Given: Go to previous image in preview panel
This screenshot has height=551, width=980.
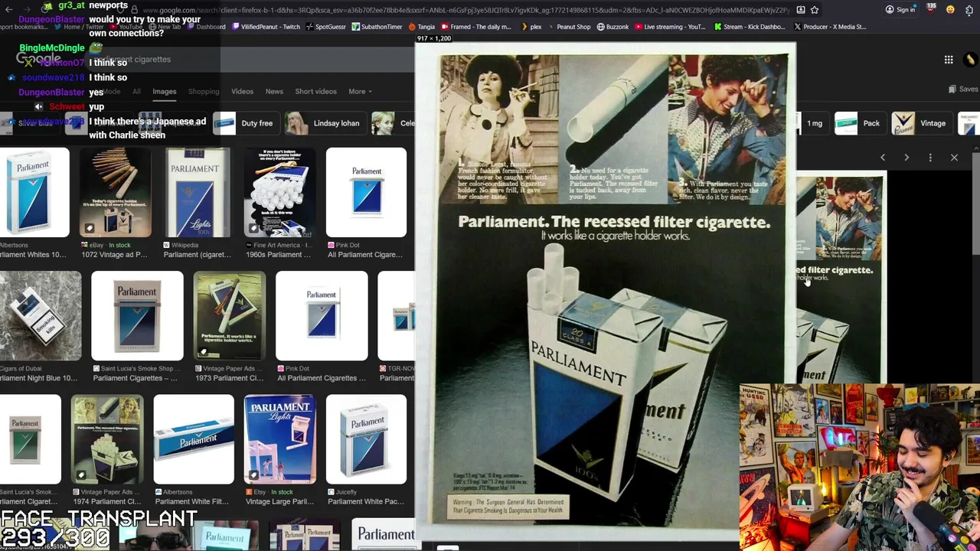Looking at the screenshot, I should [x=882, y=158].
